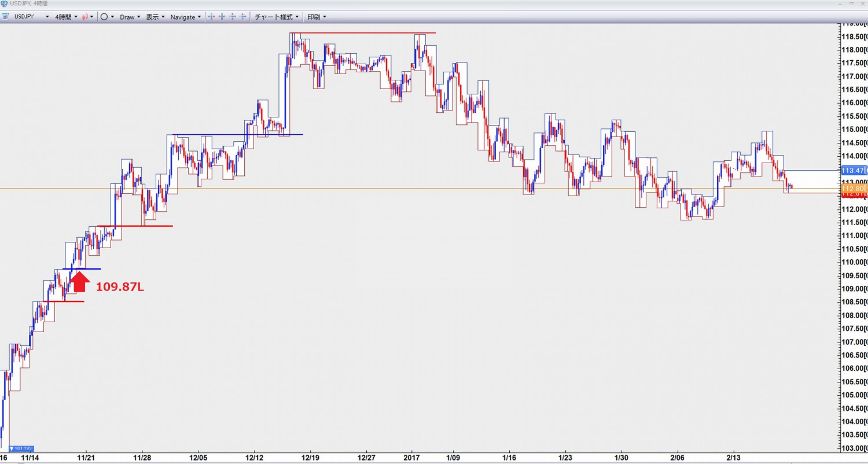
Task: Click the 108.50 price axis label
Action: pyautogui.click(x=854, y=302)
